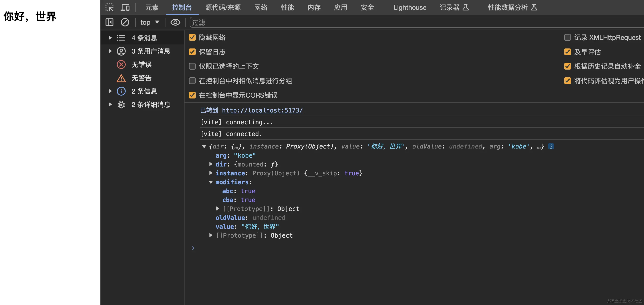644x305 pixels.
Task: Toggle the device toolbar icon
Action: click(x=125, y=8)
